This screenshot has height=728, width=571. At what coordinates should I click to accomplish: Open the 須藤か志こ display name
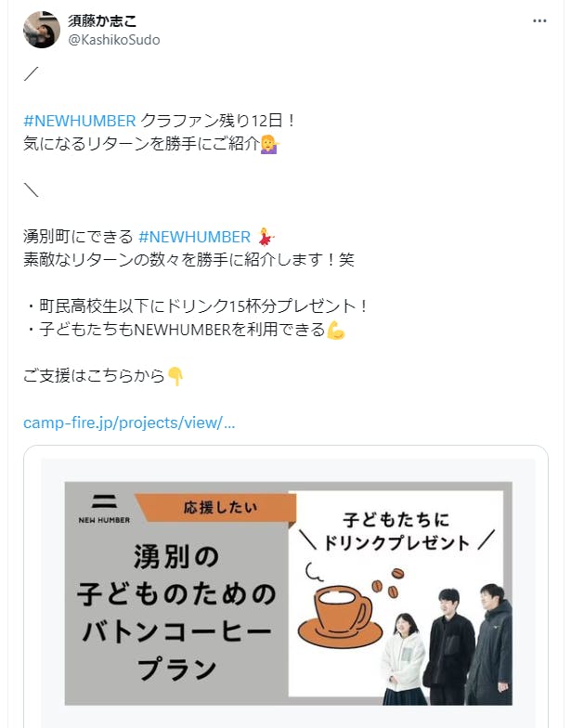102,20
